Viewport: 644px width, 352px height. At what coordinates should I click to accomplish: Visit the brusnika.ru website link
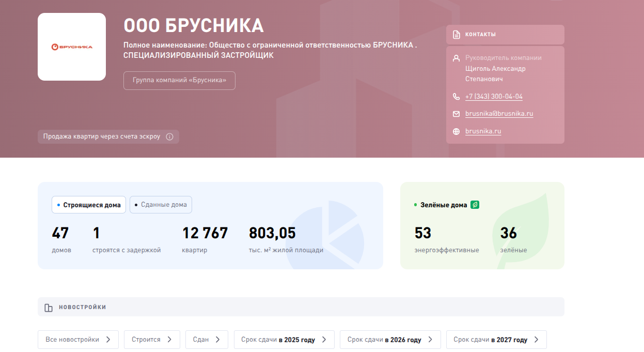coord(483,131)
